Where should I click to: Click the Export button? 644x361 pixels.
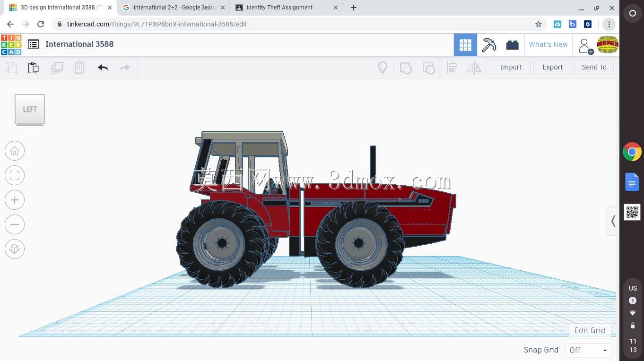(x=553, y=67)
